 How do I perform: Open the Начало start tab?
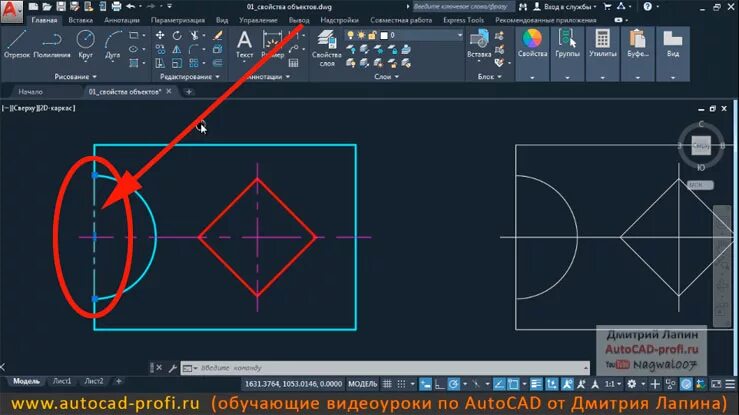pyautogui.click(x=31, y=92)
